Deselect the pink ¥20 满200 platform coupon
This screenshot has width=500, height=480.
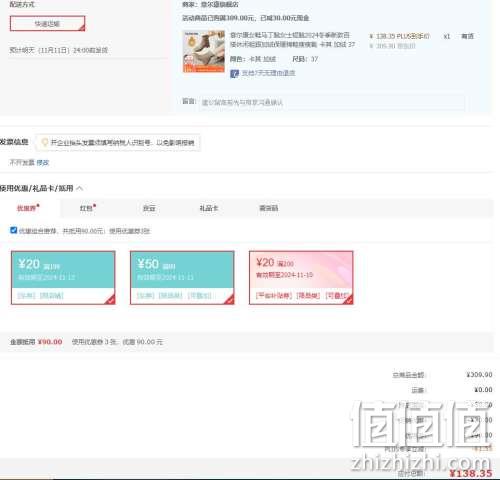tap(301, 278)
